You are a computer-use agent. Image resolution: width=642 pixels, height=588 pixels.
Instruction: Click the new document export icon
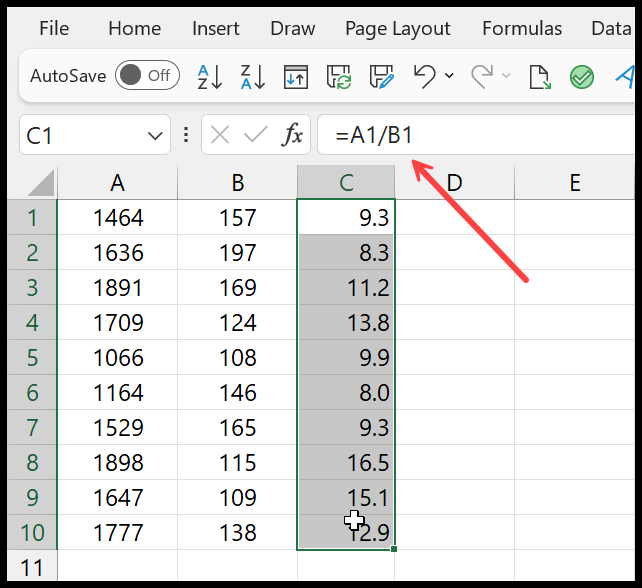pyautogui.click(x=540, y=77)
